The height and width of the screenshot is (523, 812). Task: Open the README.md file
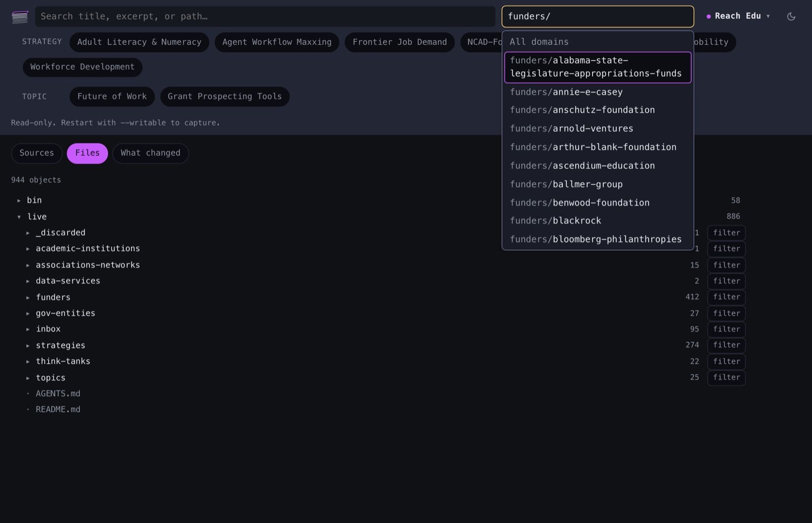58,410
